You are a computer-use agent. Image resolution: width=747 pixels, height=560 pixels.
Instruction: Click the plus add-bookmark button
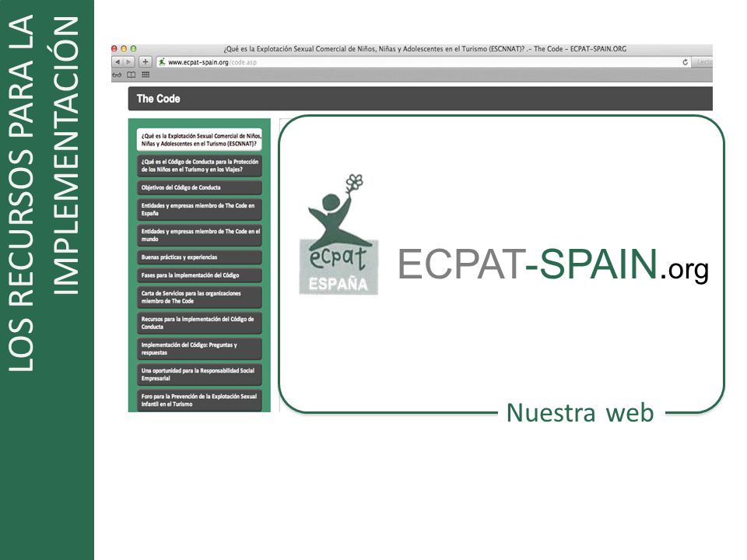(146, 62)
